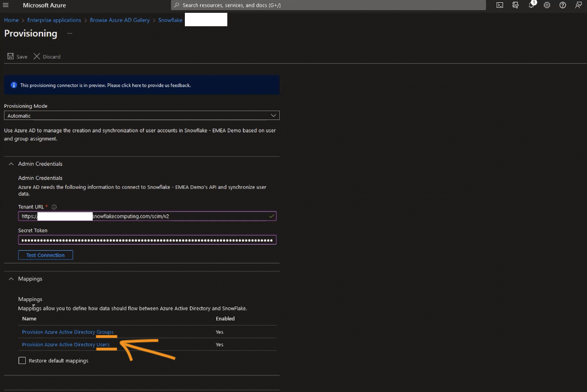Open the Help question mark icon
587x392 pixels.
coord(562,5)
